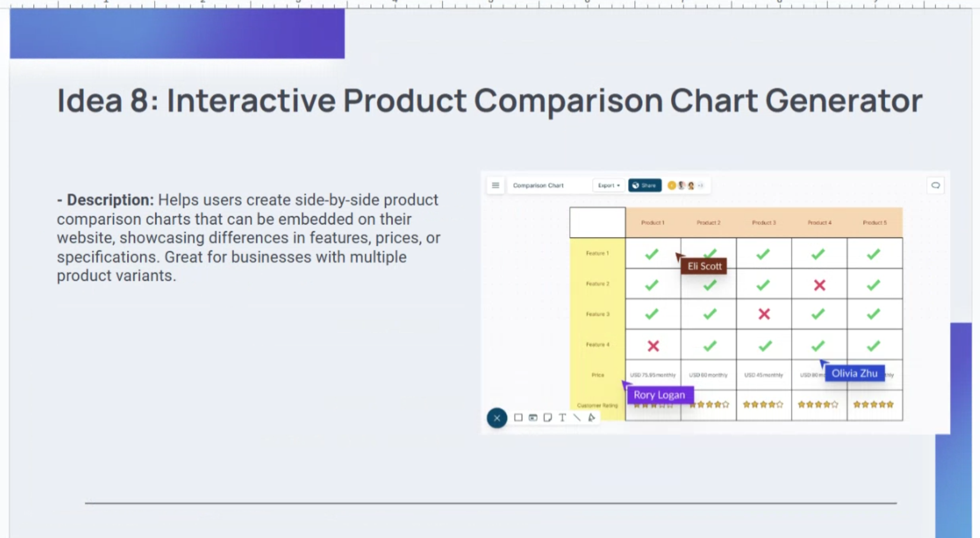Toggle the red X under Product 1 Feature 4
This screenshot has width=980, height=538.
pos(653,346)
